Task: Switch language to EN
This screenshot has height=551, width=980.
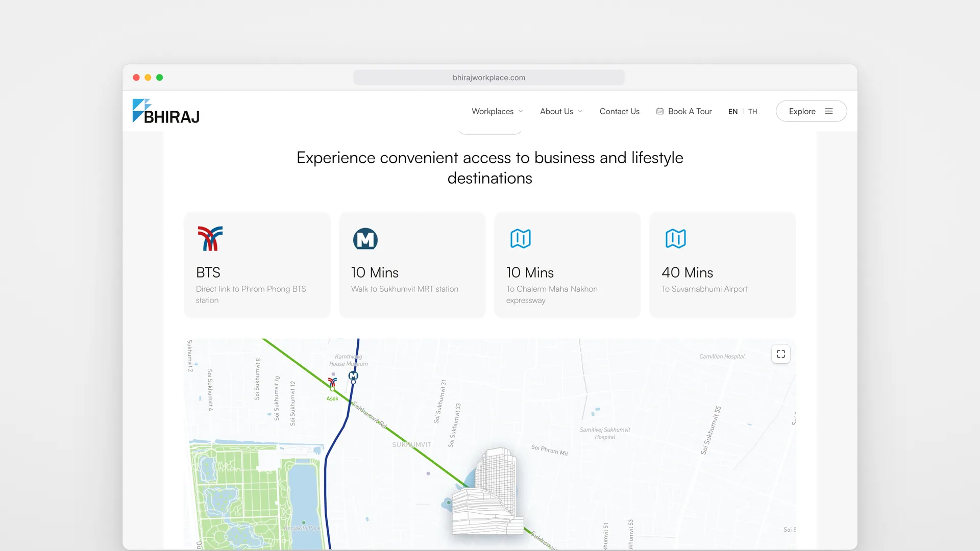Action: tap(733, 112)
